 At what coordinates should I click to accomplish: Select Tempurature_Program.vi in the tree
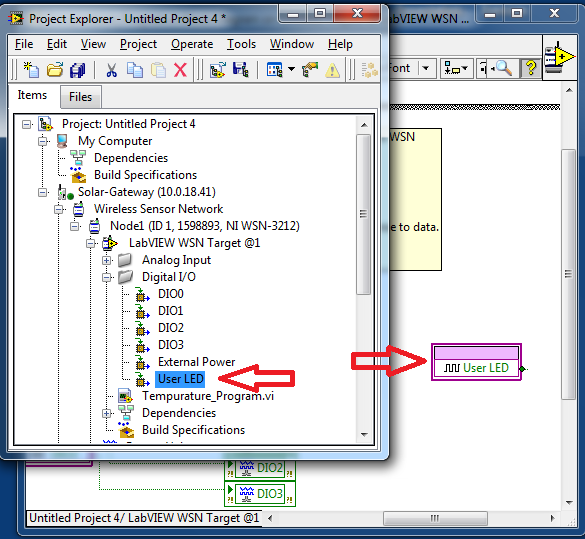[208, 396]
